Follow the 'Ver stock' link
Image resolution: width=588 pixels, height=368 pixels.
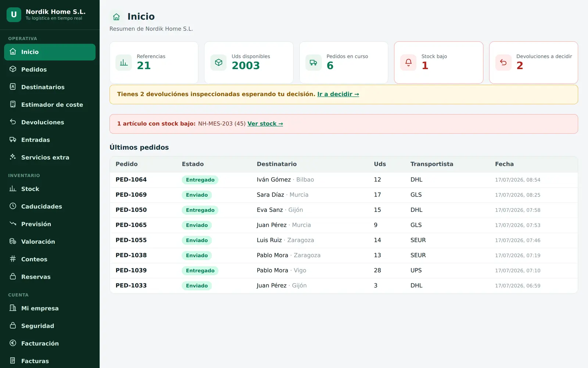coord(265,124)
